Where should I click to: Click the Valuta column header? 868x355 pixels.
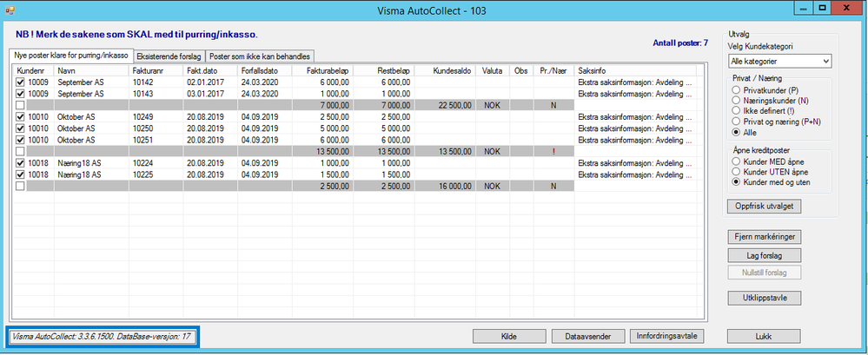(493, 71)
